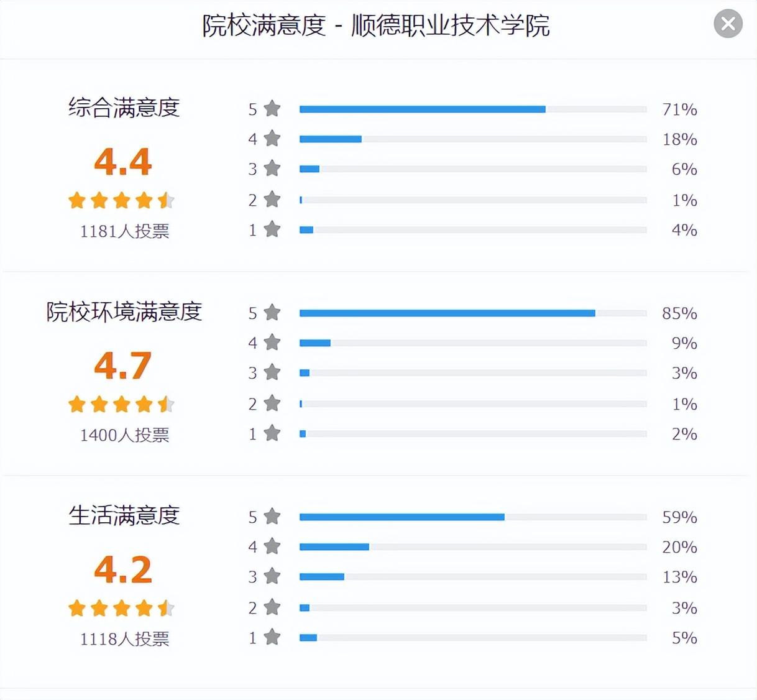Viewport: 757px width, 700px height.
Task: Close the satisfaction rating popup
Action: 728,24
